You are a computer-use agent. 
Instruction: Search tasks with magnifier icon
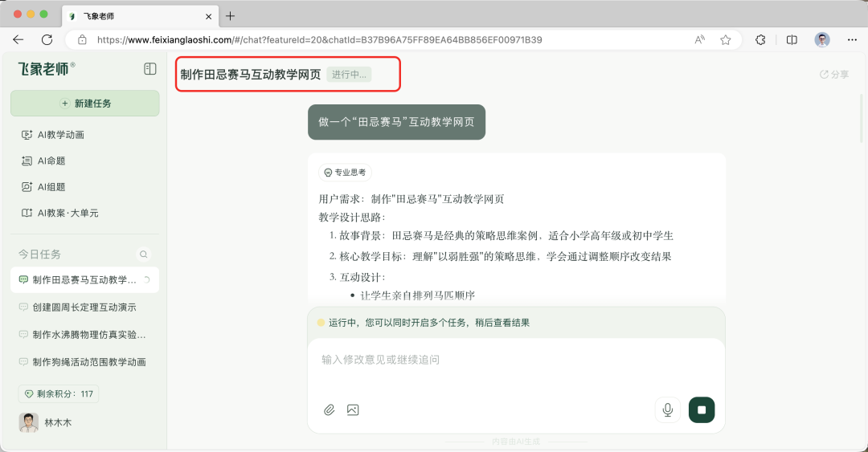[x=143, y=254]
